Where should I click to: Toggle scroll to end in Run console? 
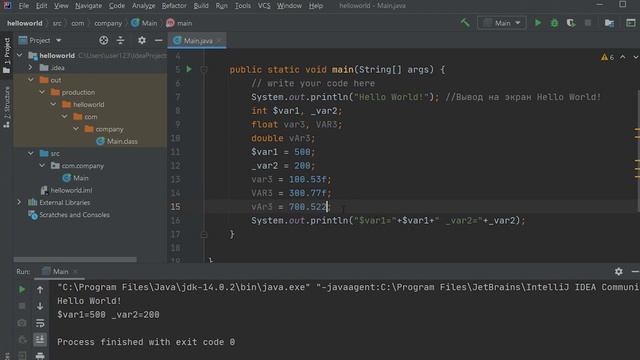(x=40, y=339)
